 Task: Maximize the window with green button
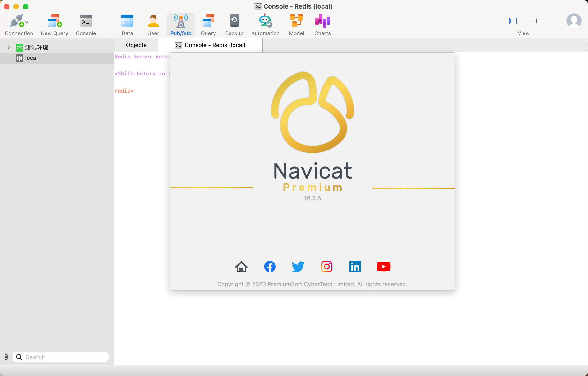26,7
